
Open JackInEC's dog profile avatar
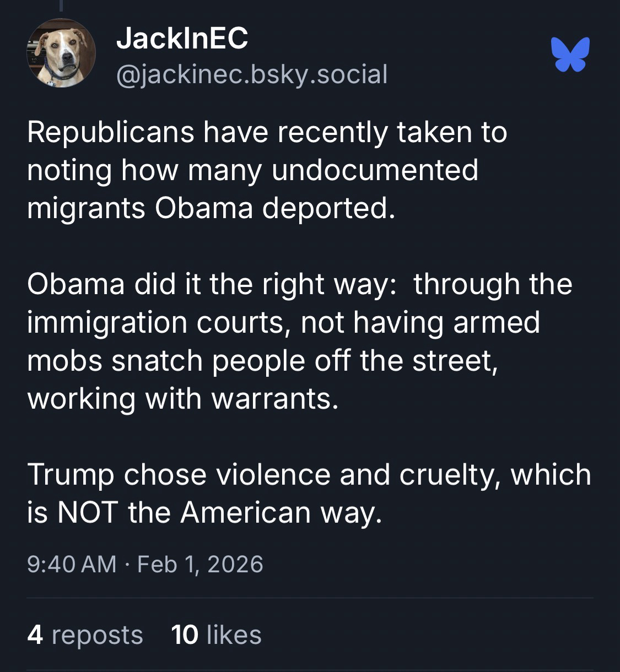pyautogui.click(x=61, y=53)
